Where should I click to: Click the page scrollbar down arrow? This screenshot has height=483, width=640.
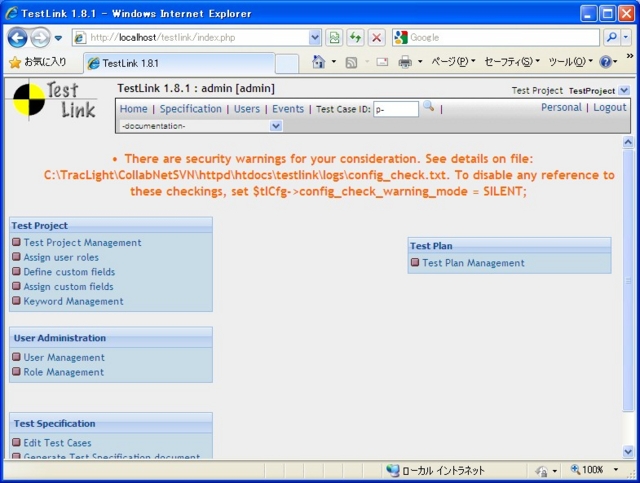click(x=628, y=452)
